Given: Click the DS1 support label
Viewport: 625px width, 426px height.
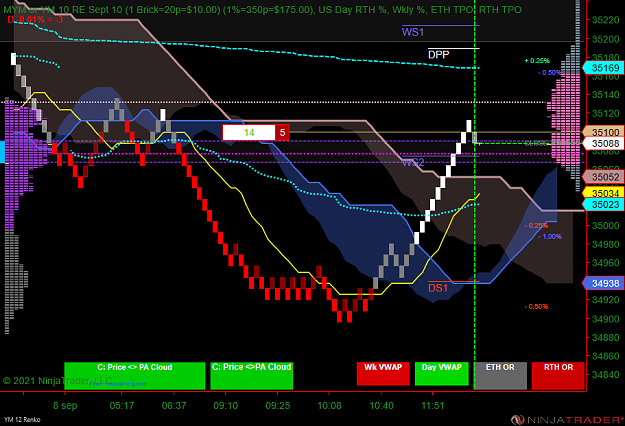Looking at the screenshot, I should pos(438,288).
